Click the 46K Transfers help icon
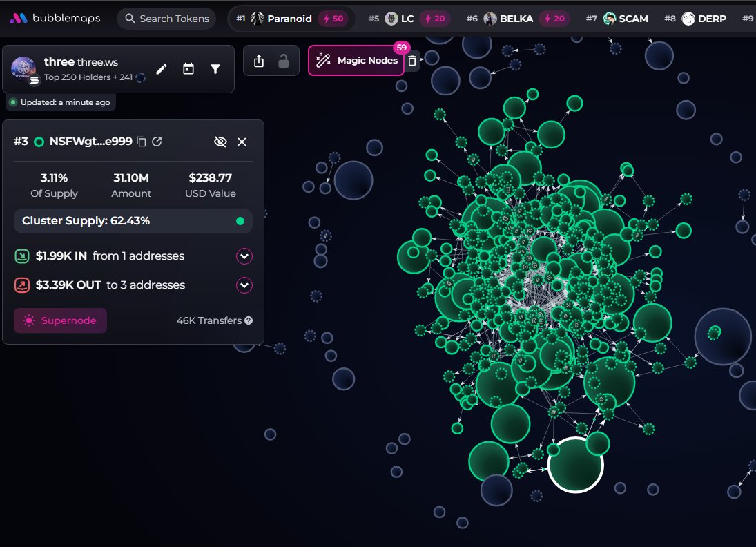 249,320
